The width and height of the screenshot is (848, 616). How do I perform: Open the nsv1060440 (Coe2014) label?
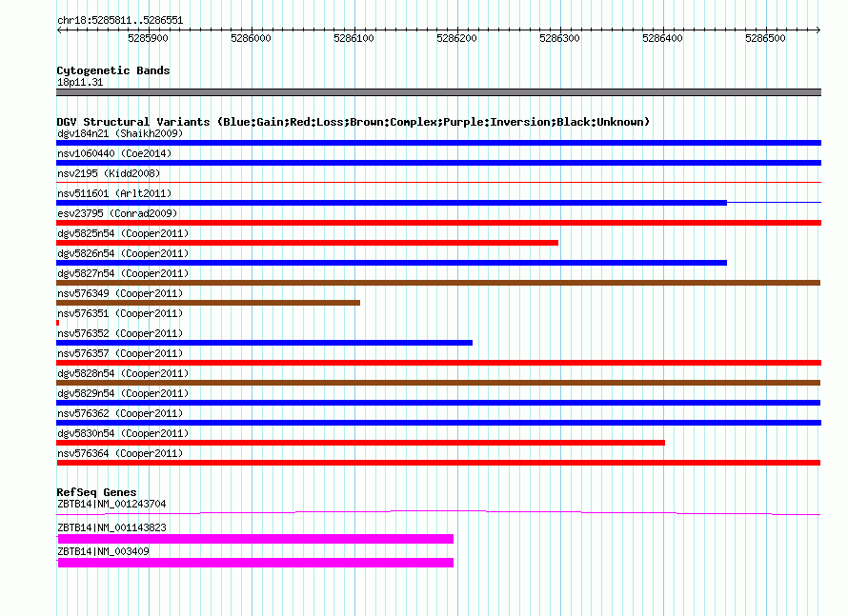tap(114, 153)
